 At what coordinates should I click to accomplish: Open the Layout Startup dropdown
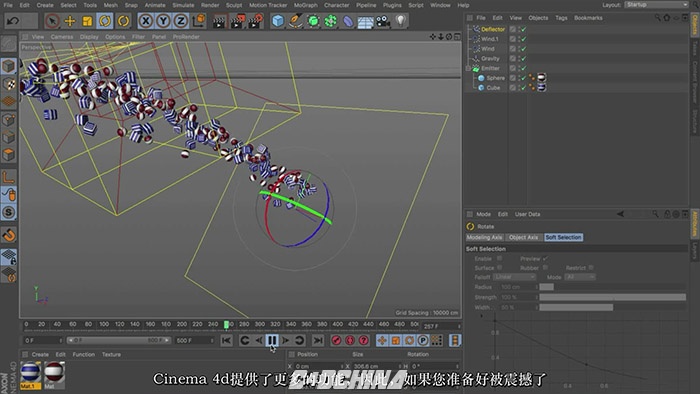point(656,4)
